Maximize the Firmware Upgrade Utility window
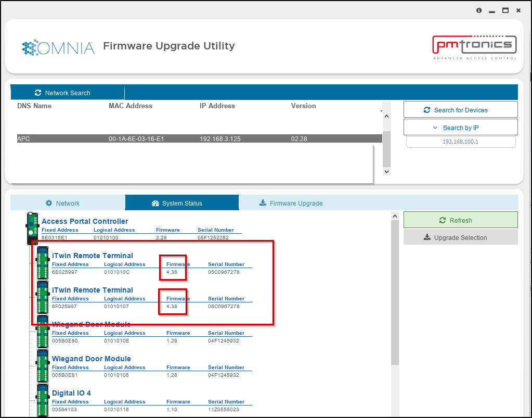This screenshot has height=418, width=532. click(x=505, y=10)
